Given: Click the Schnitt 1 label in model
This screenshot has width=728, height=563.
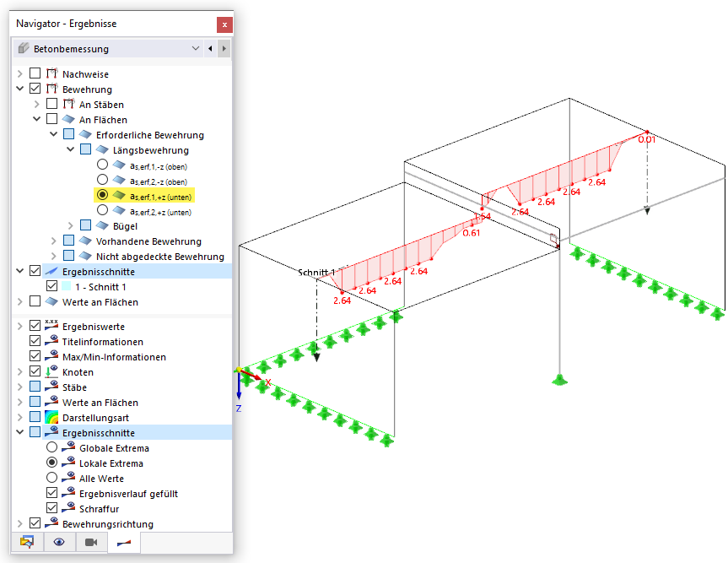Looking at the screenshot, I should tap(316, 272).
